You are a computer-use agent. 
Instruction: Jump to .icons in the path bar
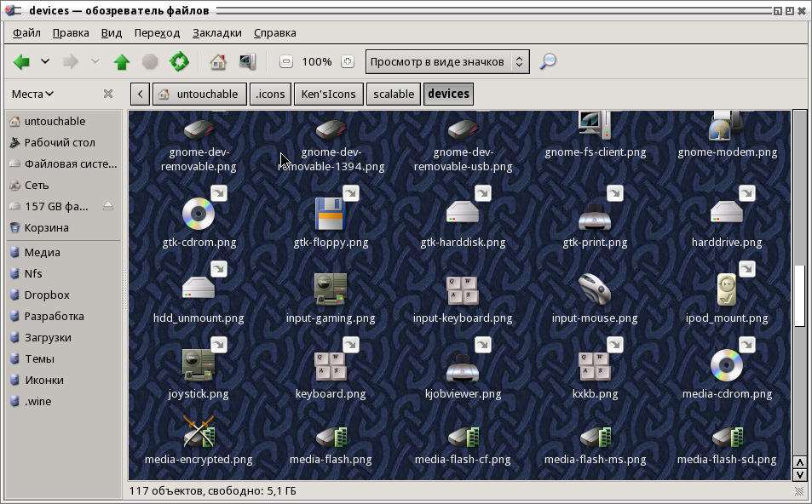(270, 94)
